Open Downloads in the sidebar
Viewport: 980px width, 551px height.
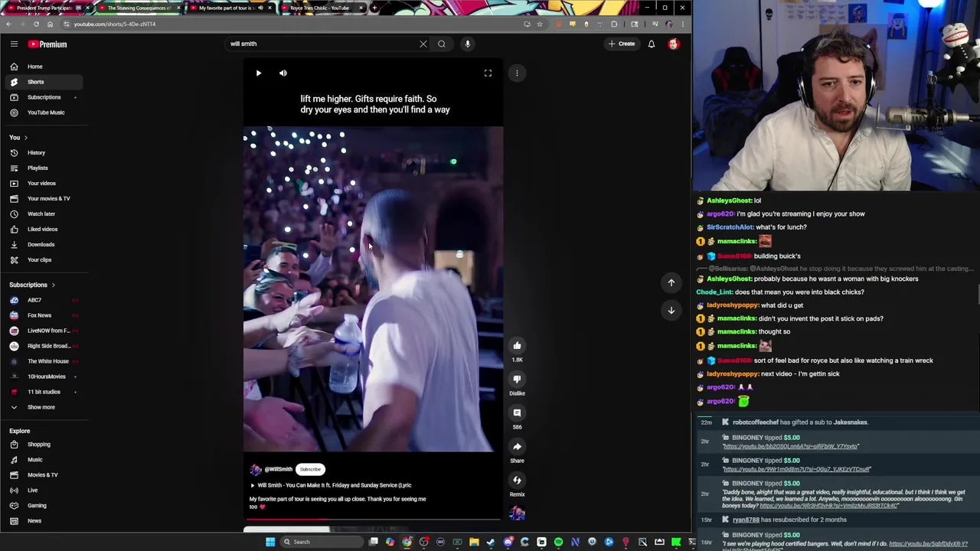44,245
